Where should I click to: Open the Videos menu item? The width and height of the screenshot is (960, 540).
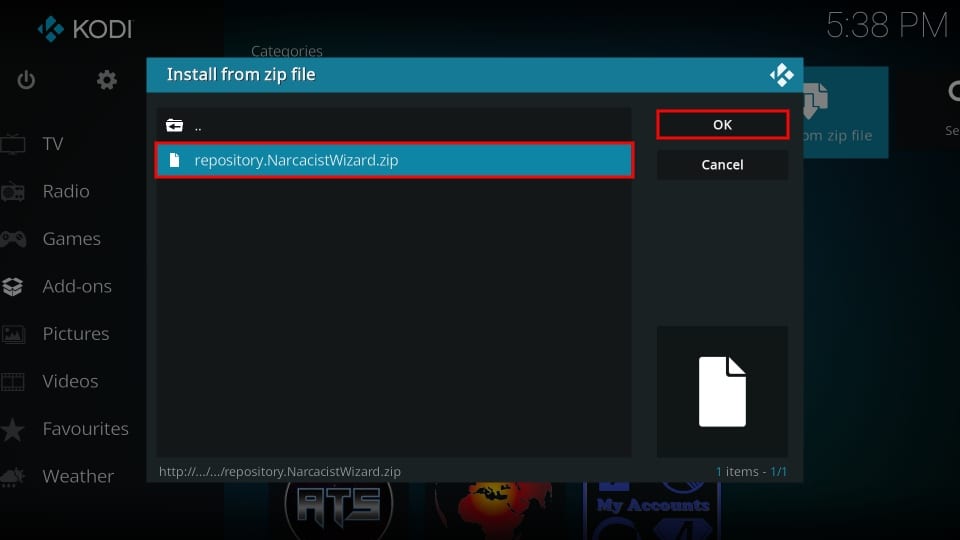[70, 381]
